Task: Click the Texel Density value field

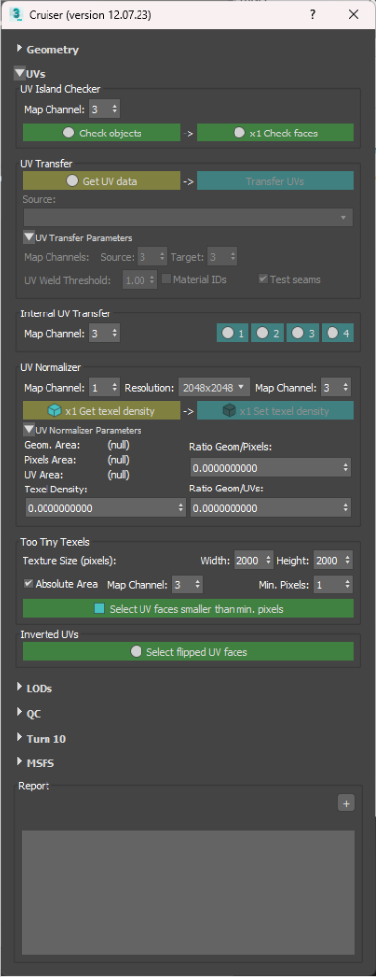Action: pos(106,508)
